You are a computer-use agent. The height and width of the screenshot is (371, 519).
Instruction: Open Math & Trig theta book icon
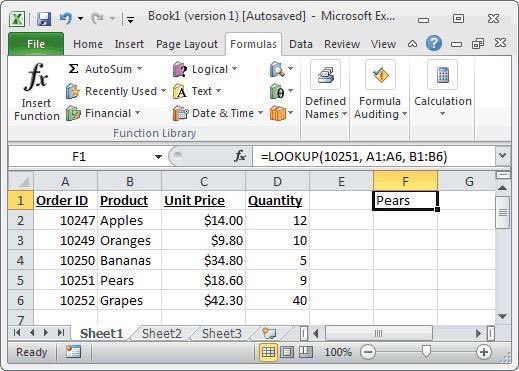point(277,91)
